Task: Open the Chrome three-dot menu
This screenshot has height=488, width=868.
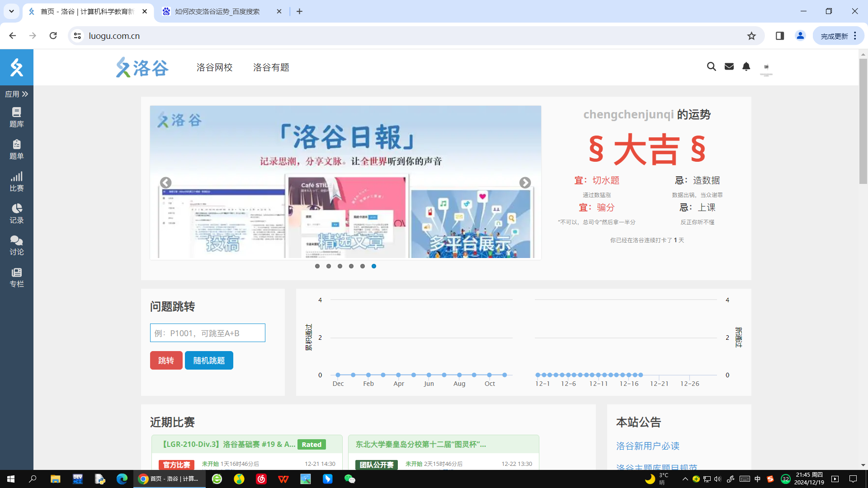Action: pyautogui.click(x=855, y=36)
